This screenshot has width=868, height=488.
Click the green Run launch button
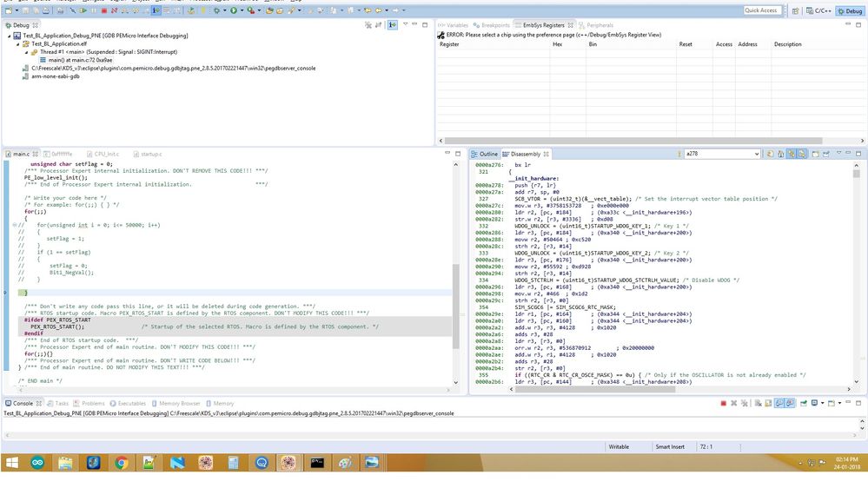(234, 10)
